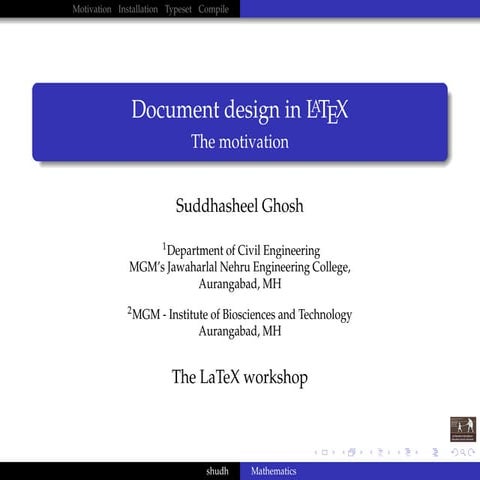Screen dimensions: 480x480
Task: Open the Motivation section in the header
Action: pyautogui.click(x=92, y=9)
